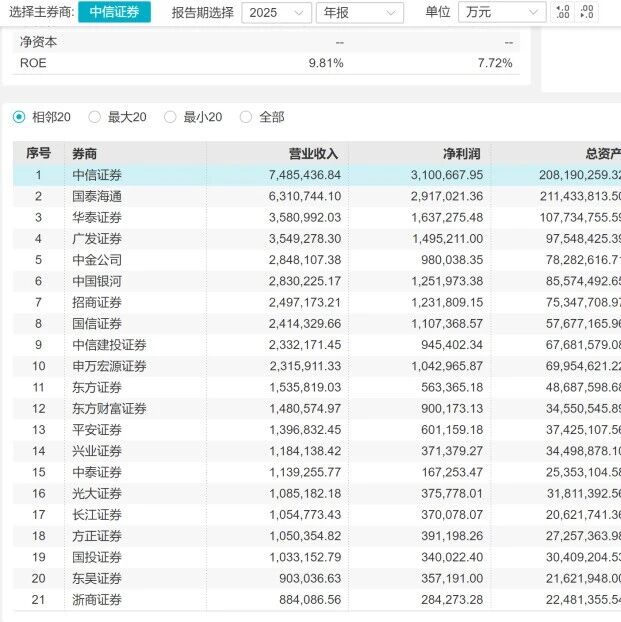The image size is (621, 622).
Task: Click the 东方证券 broker row
Action: (x=317, y=387)
